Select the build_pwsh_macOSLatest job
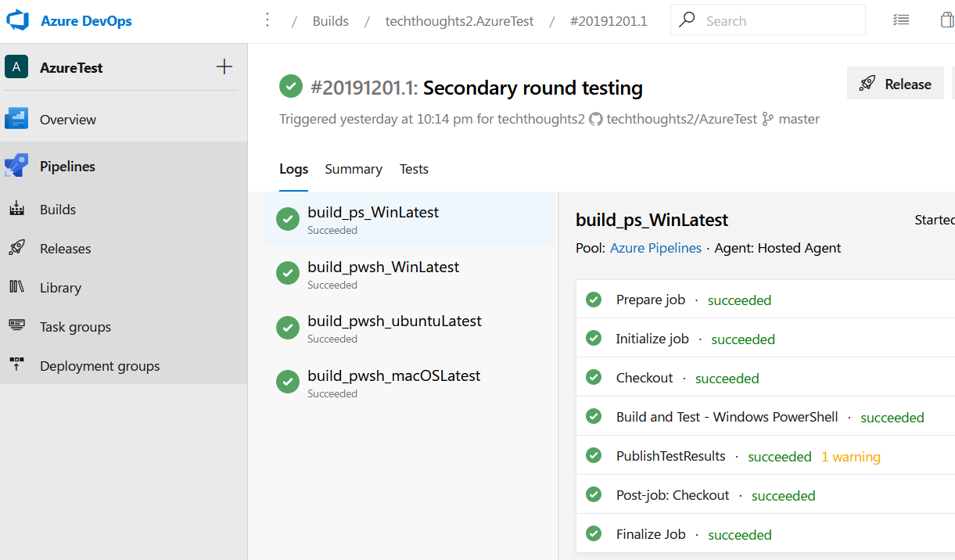955x560 pixels. pos(410,382)
